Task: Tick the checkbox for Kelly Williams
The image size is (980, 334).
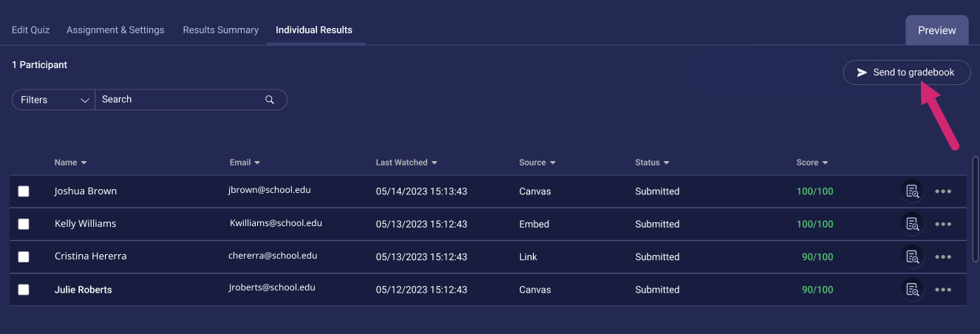Action: [x=24, y=224]
